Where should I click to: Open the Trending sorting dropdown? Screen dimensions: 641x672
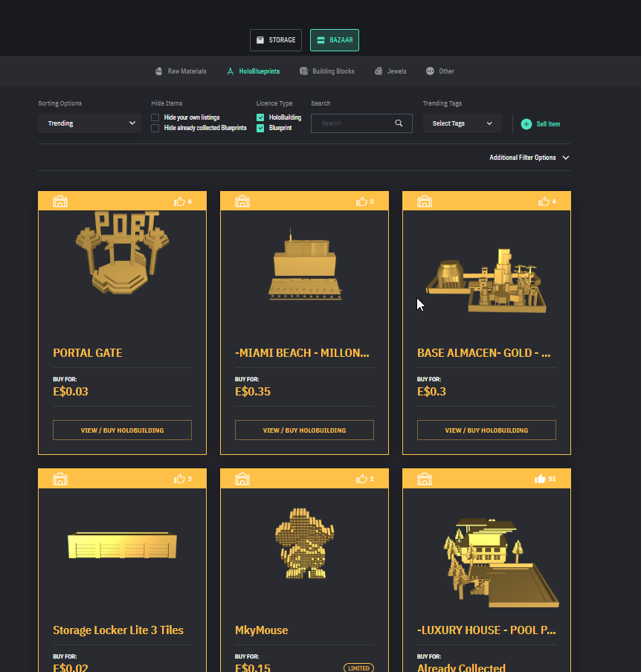[x=89, y=123]
